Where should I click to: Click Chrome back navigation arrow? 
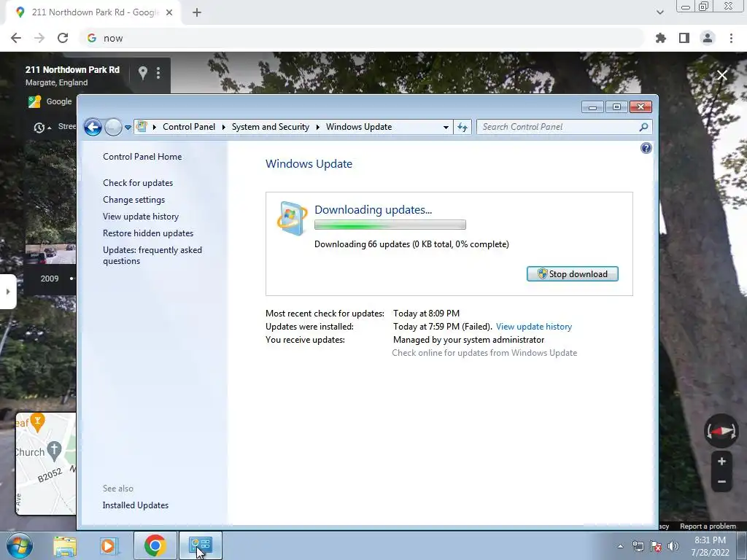pyautogui.click(x=16, y=38)
